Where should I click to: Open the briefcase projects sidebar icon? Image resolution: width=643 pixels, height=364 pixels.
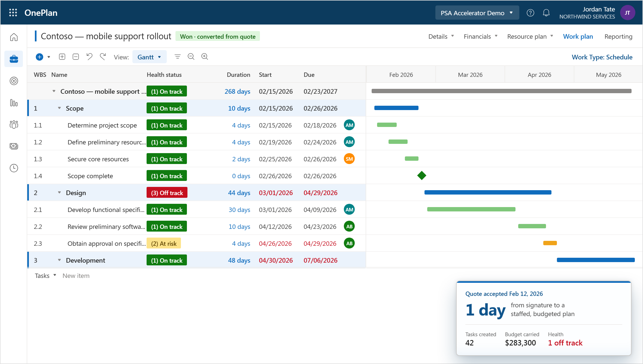(14, 59)
